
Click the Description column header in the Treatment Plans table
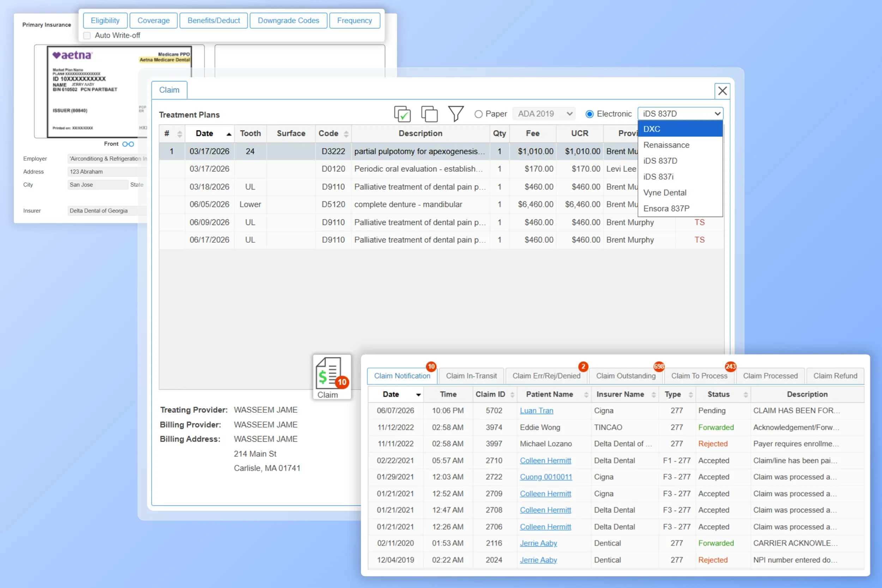coord(421,133)
